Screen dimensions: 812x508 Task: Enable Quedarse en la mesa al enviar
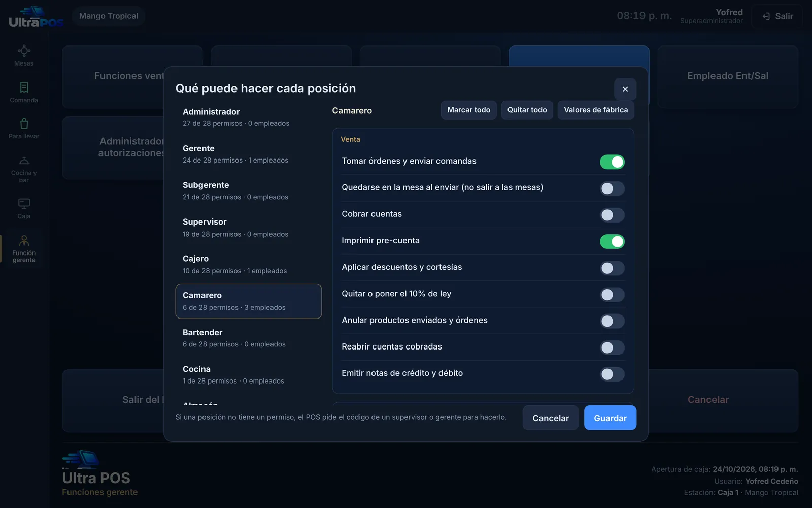tap(612, 188)
